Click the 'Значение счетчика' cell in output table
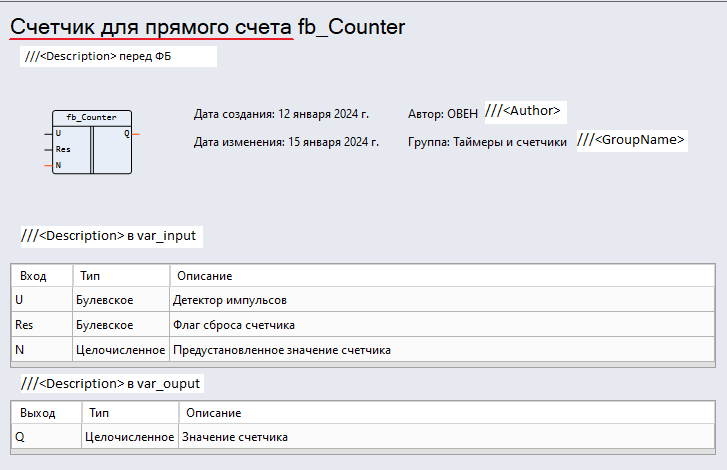This screenshot has height=470, width=727. [234, 437]
